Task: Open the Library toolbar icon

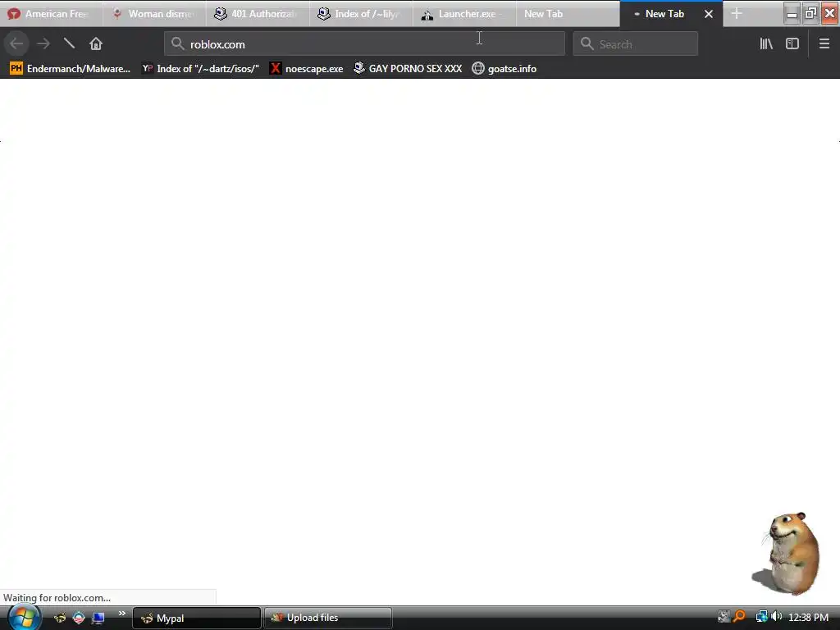Action: point(766,43)
